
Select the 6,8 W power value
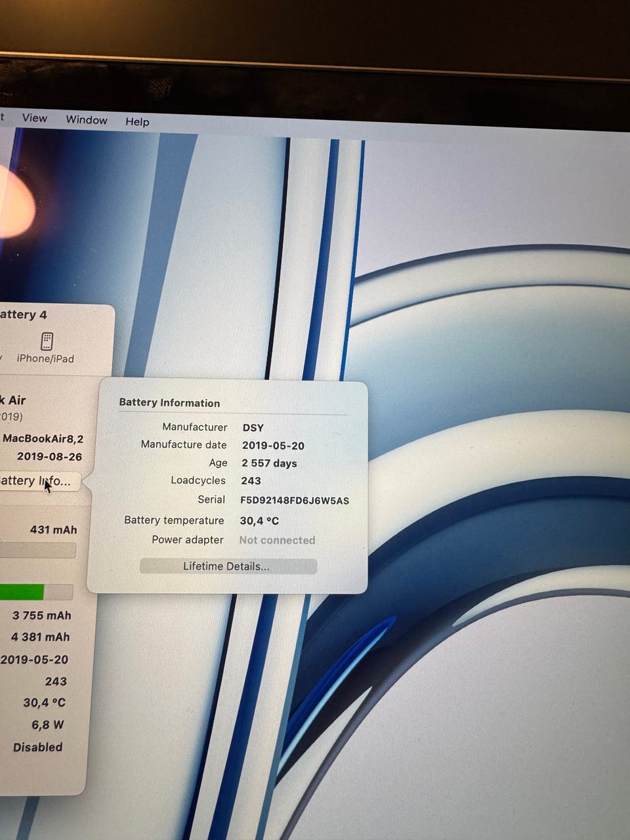pyautogui.click(x=47, y=725)
